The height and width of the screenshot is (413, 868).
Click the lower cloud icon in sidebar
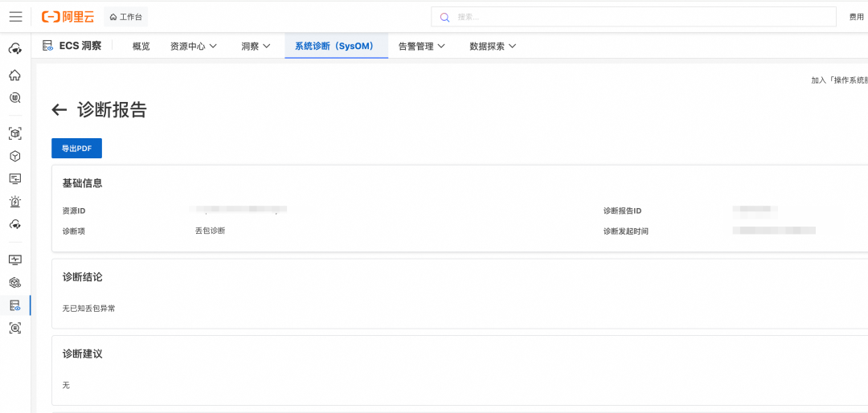tap(15, 224)
